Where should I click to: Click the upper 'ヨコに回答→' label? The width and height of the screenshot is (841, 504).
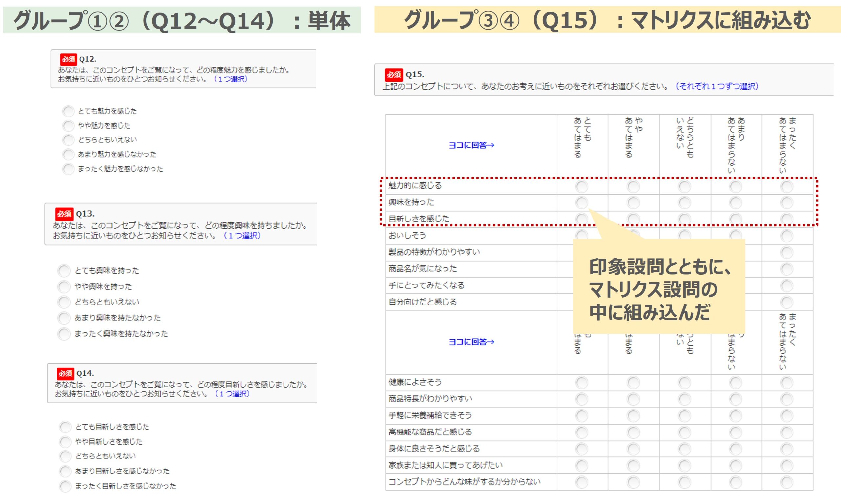471,145
